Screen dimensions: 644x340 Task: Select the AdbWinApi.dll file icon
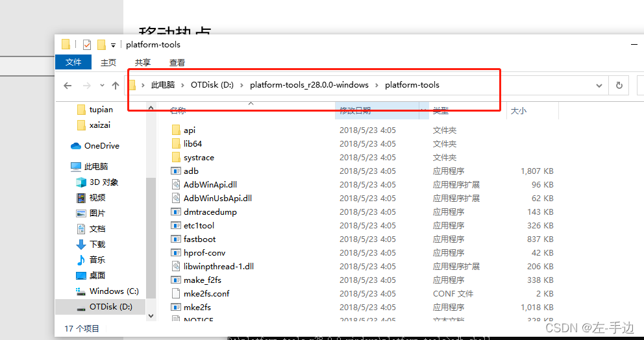point(176,184)
